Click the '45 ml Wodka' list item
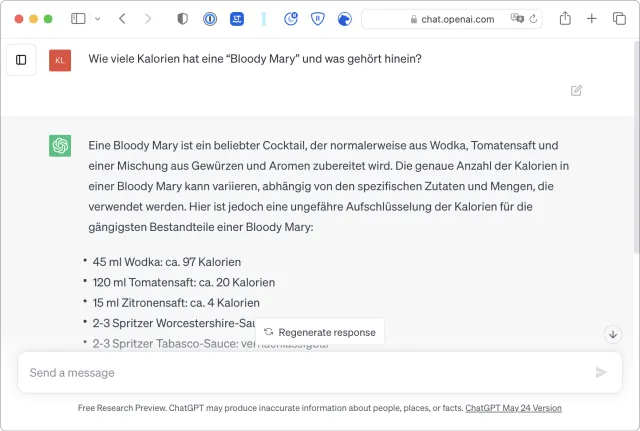640x431 pixels. (x=167, y=262)
